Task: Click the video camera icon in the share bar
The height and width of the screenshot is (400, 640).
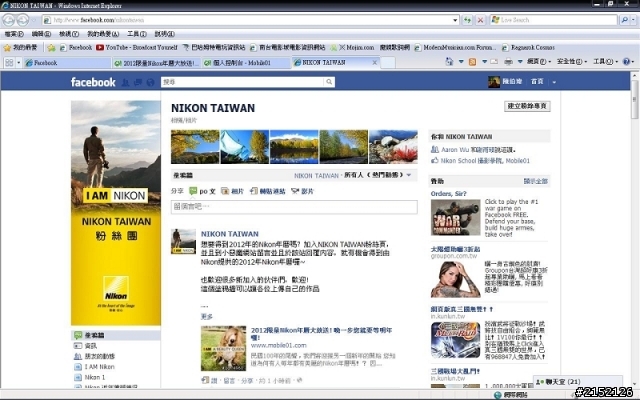Action: pos(295,191)
